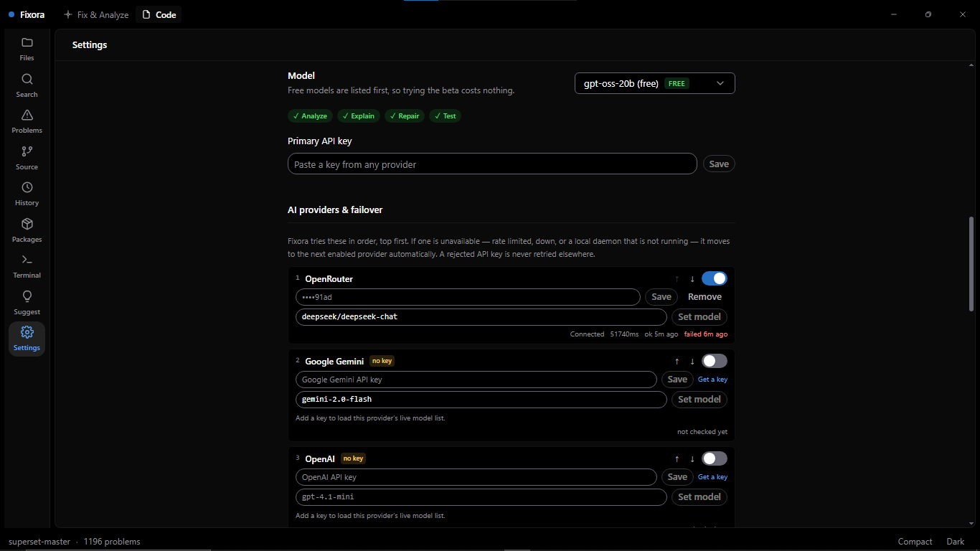Toggle Compact mode in status bar
This screenshot has height=551, width=980.
[x=915, y=542]
